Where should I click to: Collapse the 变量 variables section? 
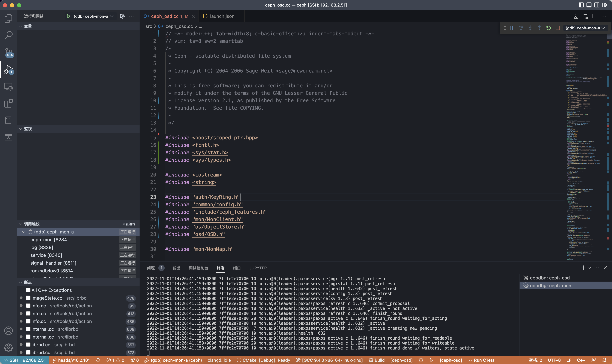click(x=21, y=26)
